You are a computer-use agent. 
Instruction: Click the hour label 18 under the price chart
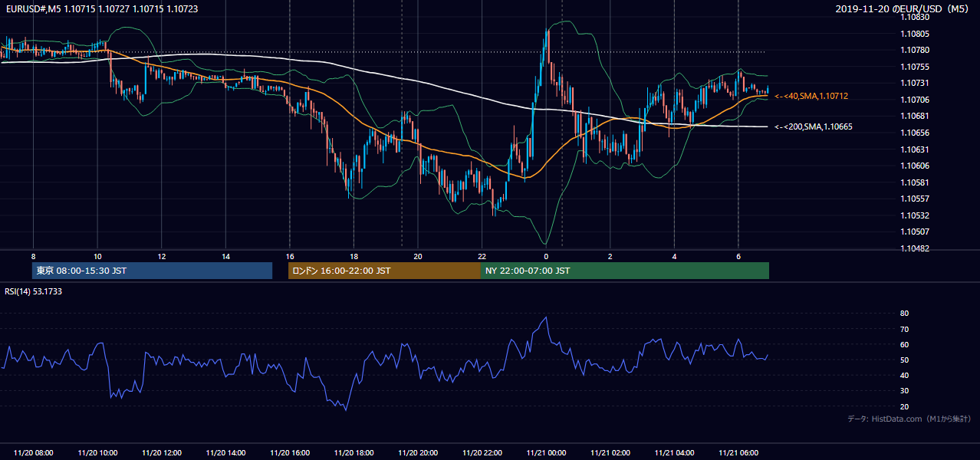[x=354, y=256]
